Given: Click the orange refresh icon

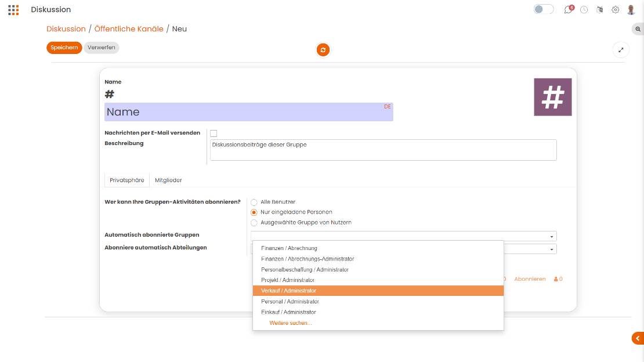Looking at the screenshot, I should [323, 50].
